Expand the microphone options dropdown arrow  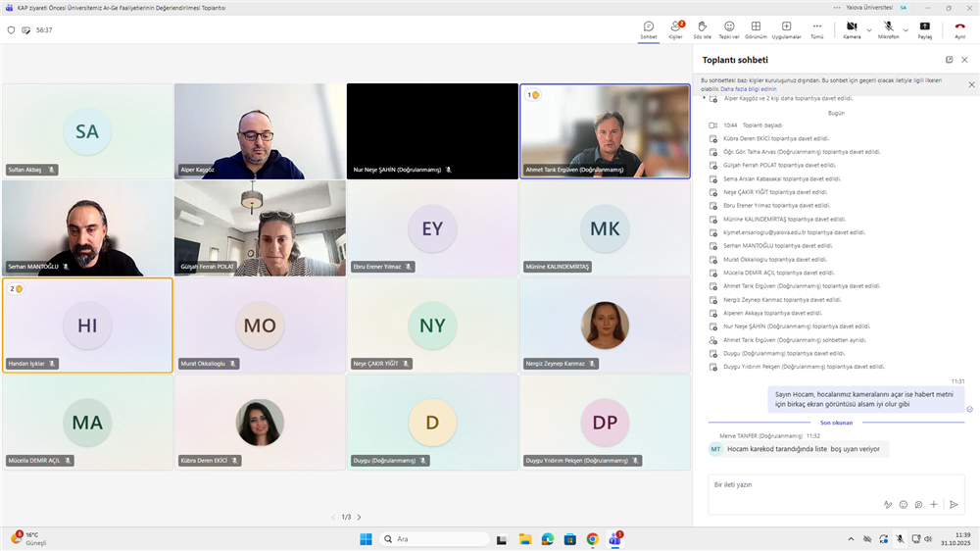click(905, 29)
